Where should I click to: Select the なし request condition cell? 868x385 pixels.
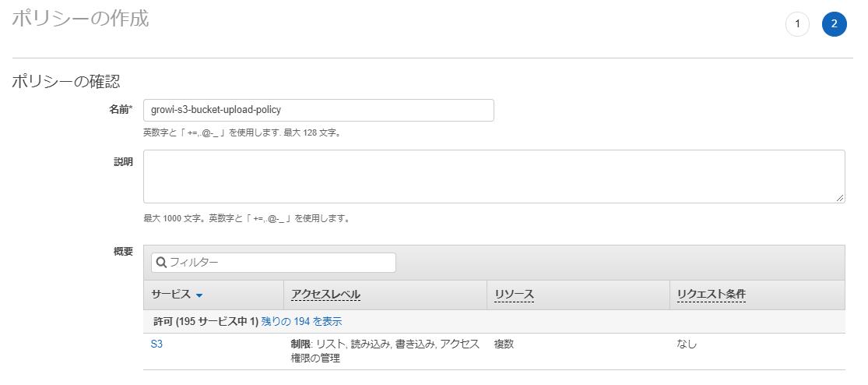[x=687, y=344]
